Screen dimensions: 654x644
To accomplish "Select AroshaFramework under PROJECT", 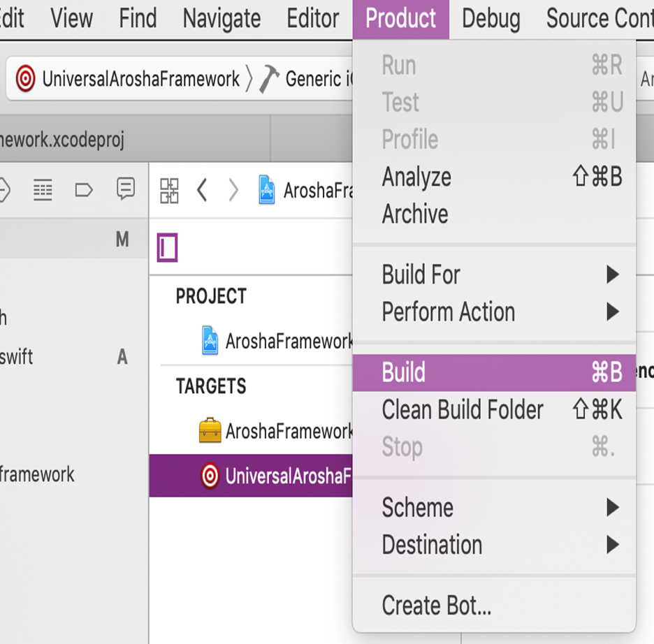I will [x=251, y=341].
